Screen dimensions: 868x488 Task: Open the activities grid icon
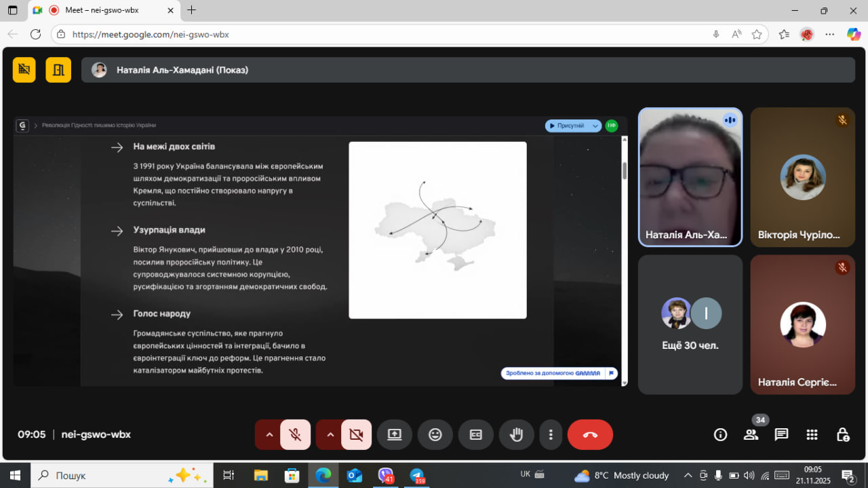click(x=812, y=434)
